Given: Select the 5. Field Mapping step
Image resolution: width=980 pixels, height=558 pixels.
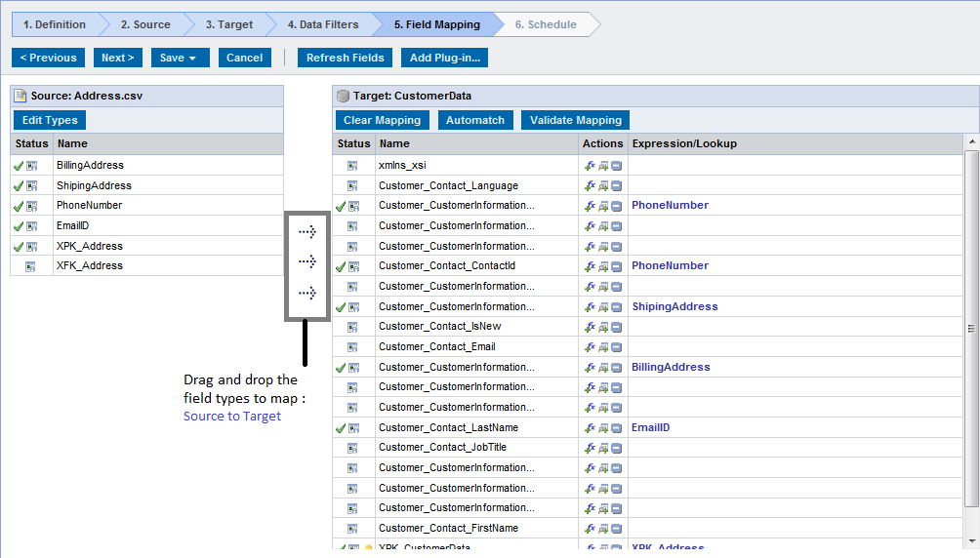Looking at the screenshot, I should [437, 24].
